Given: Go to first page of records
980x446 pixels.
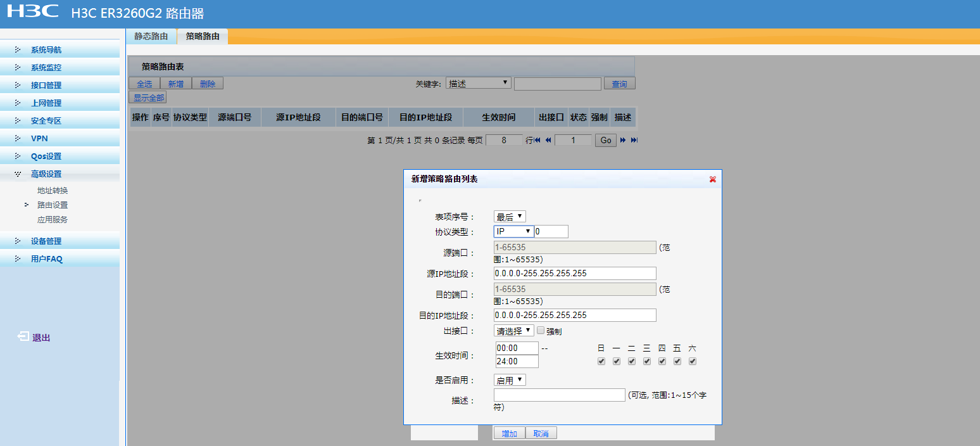Looking at the screenshot, I should pyautogui.click(x=537, y=140).
